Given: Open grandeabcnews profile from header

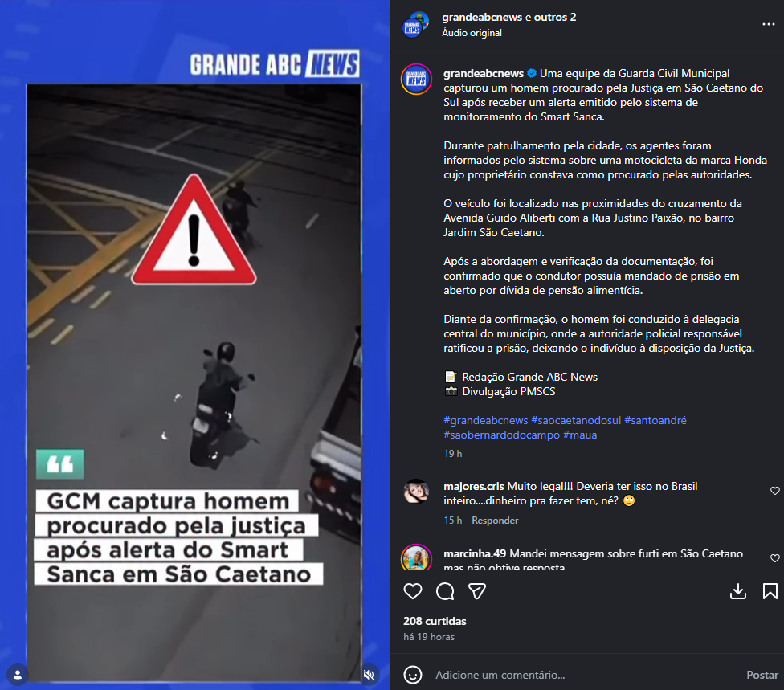Looking at the screenshot, I should coord(482,17).
